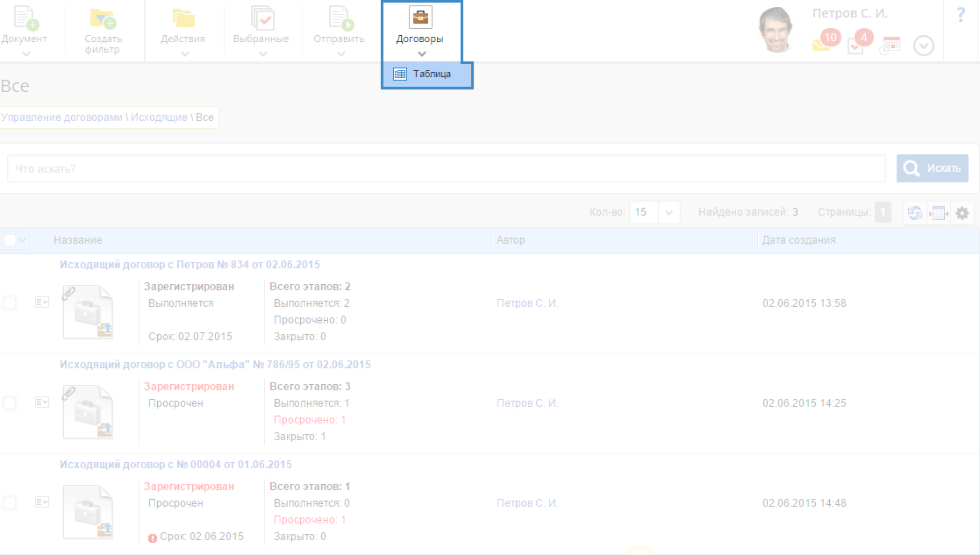Click the Отправить icon

coord(340,18)
